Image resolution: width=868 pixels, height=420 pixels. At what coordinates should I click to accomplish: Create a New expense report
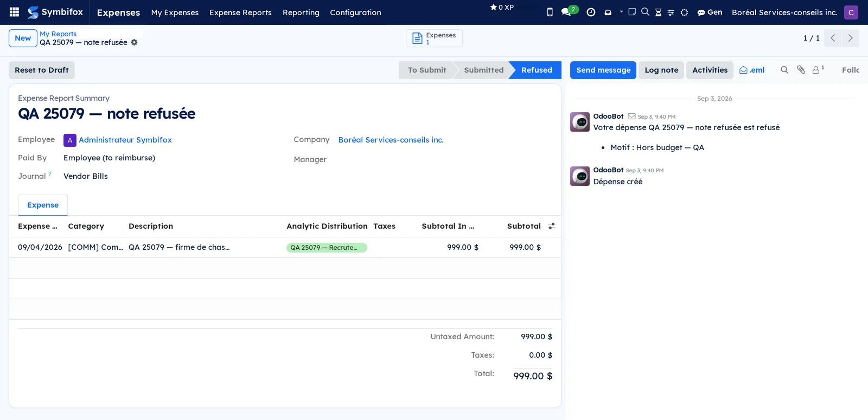[x=23, y=38]
